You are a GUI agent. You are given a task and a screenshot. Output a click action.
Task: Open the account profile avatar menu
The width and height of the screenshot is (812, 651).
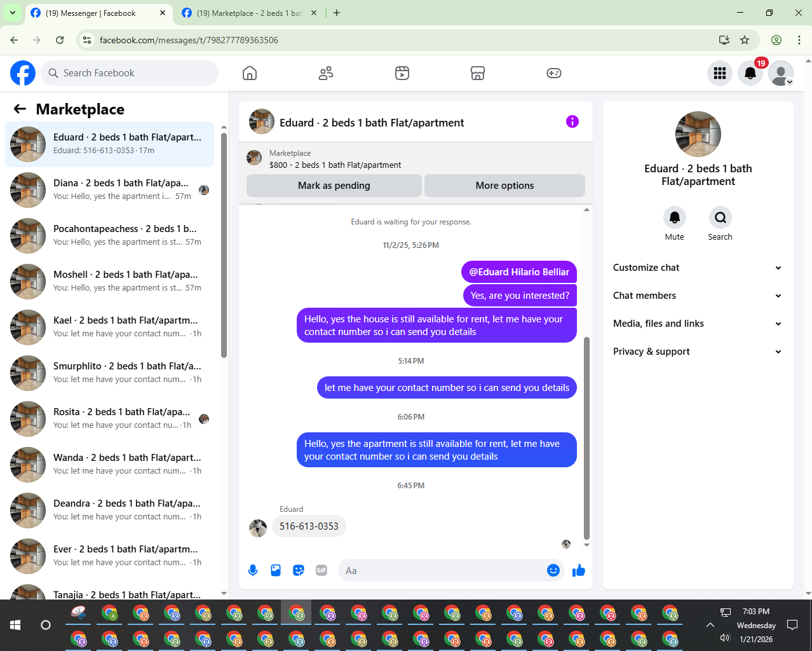pos(781,73)
